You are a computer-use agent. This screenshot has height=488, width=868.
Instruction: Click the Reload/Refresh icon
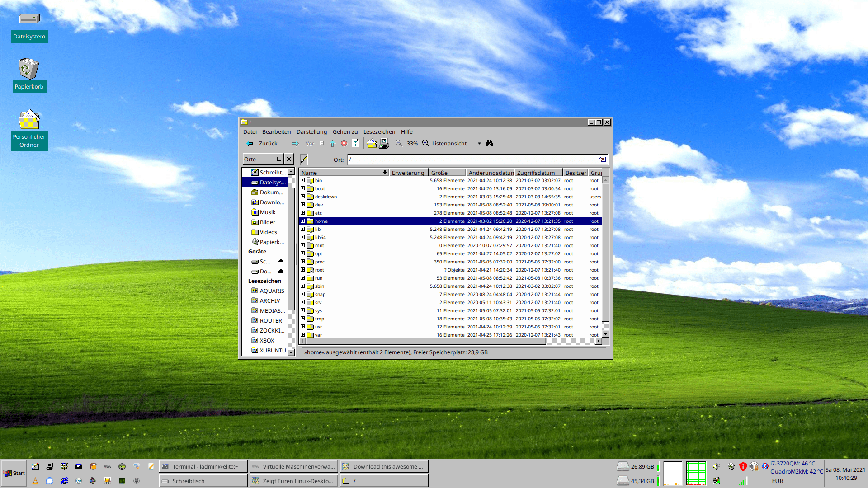tap(355, 143)
